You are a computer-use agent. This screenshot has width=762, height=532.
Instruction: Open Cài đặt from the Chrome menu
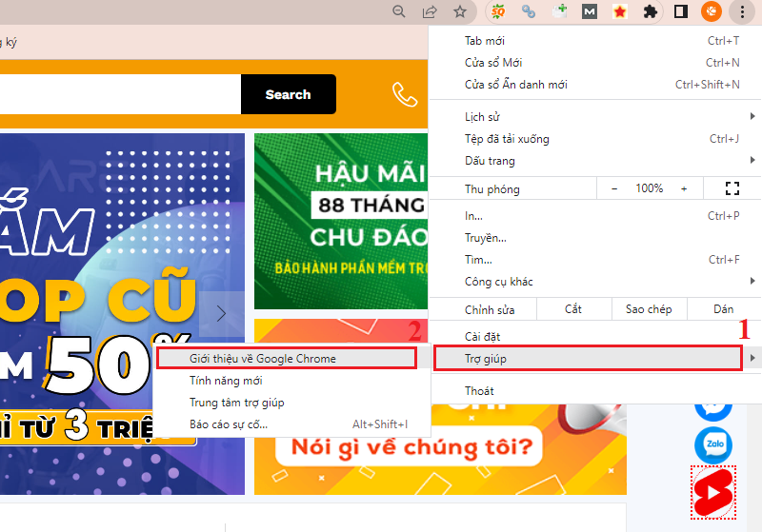pos(483,337)
